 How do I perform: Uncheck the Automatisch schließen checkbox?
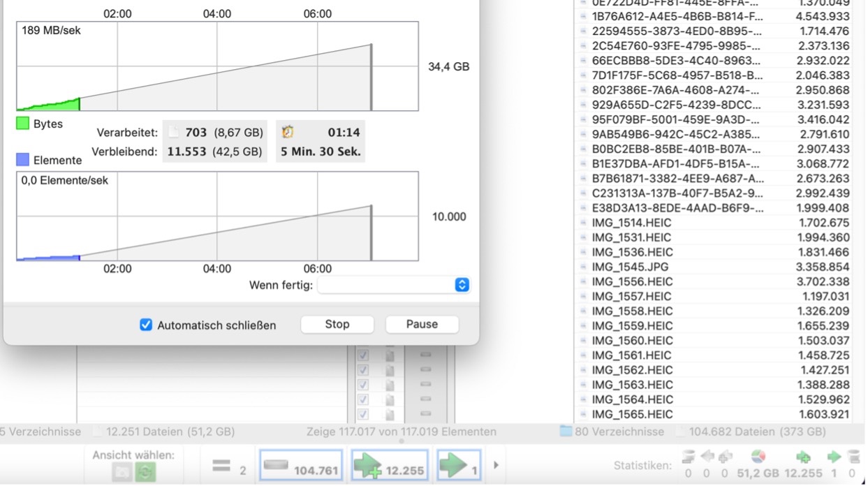pyautogui.click(x=146, y=325)
